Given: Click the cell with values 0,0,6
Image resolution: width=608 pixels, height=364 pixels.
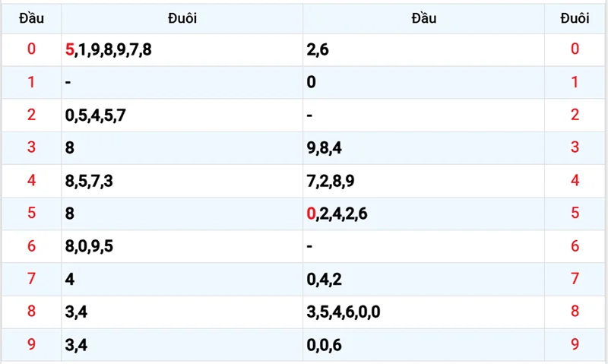Looking at the screenshot, I should tap(325, 345).
